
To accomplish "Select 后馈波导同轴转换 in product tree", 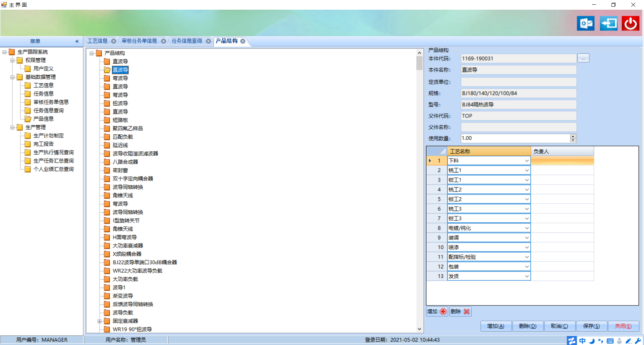I will tap(133, 304).
